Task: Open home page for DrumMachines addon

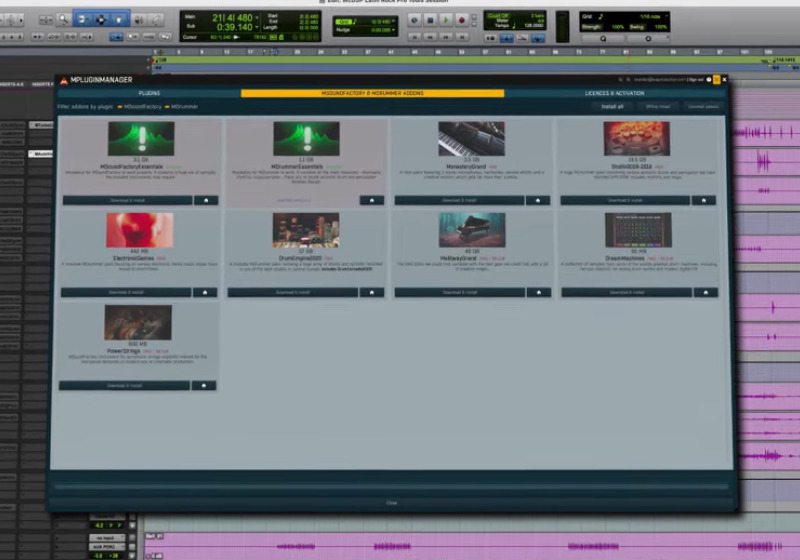Action: tap(706, 292)
